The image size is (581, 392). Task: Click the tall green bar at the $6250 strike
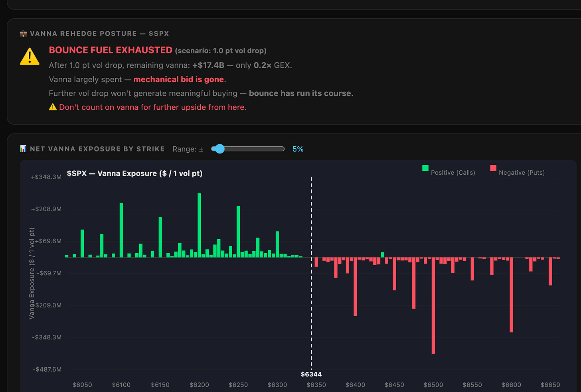pos(238,232)
